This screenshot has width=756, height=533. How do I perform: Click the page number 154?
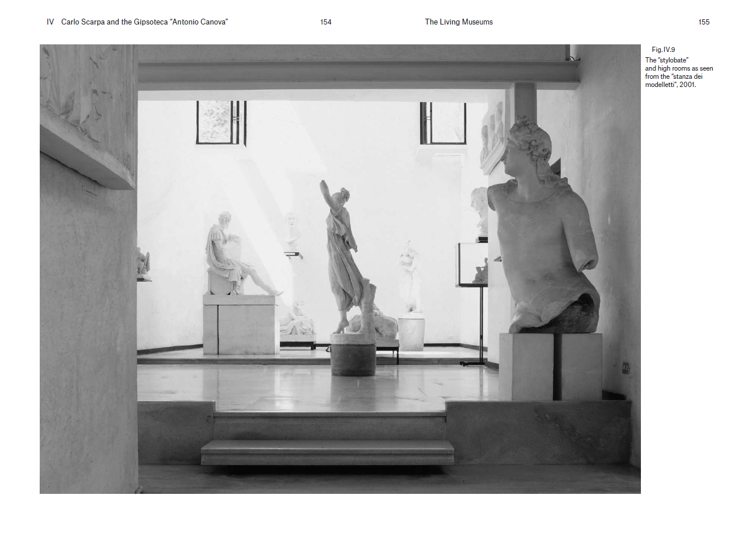(325, 22)
